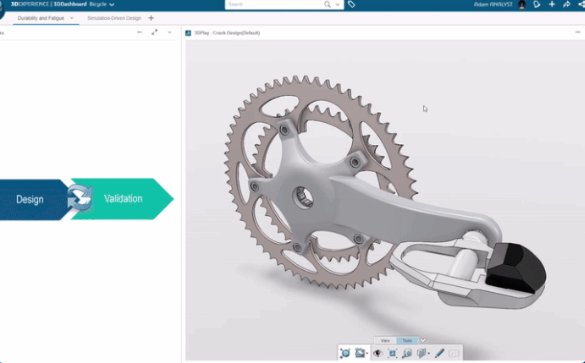The height and width of the screenshot is (363, 585).
Task: Open the search options dropdown chevron
Action: pos(337,4)
